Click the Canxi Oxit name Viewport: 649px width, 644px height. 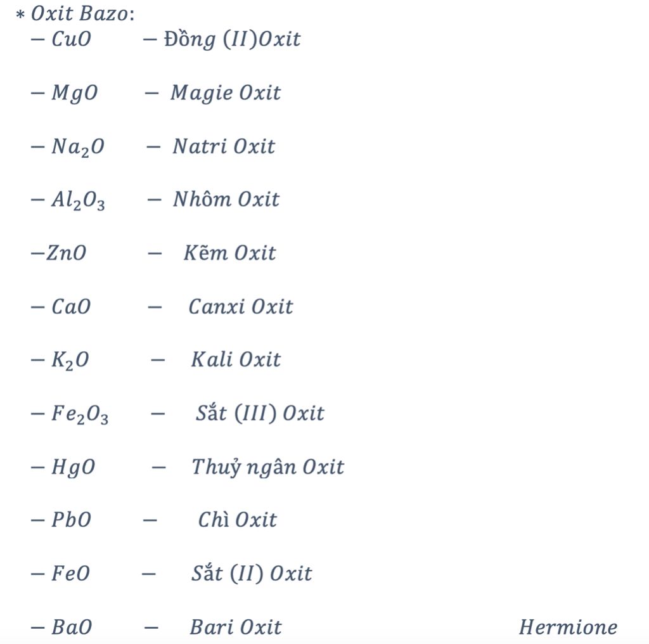(x=240, y=307)
